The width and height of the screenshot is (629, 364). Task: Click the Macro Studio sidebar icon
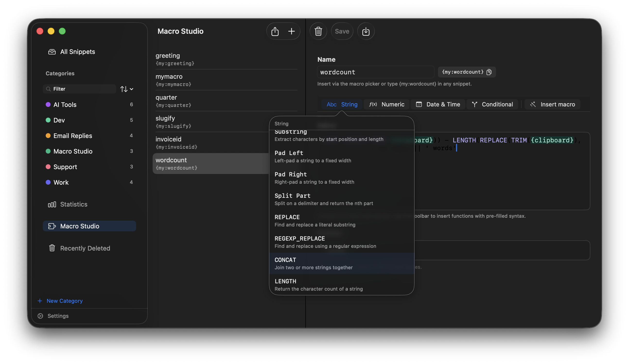tap(52, 226)
